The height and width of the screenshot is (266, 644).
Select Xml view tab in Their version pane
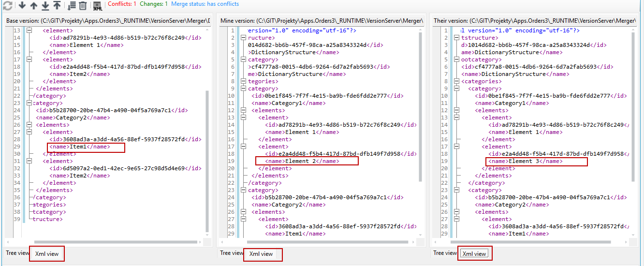474,253
